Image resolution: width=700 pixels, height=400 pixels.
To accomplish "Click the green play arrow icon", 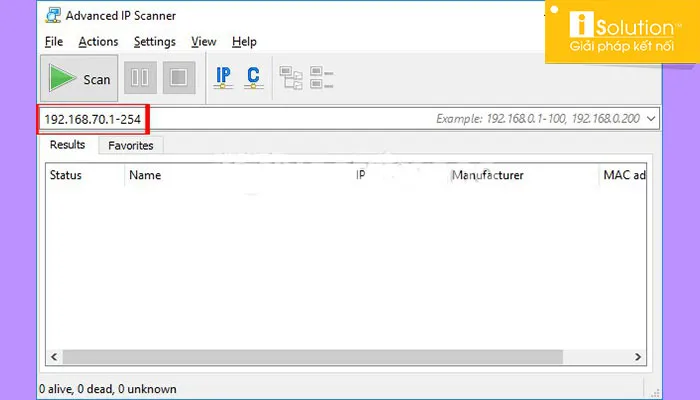I will click(62, 78).
